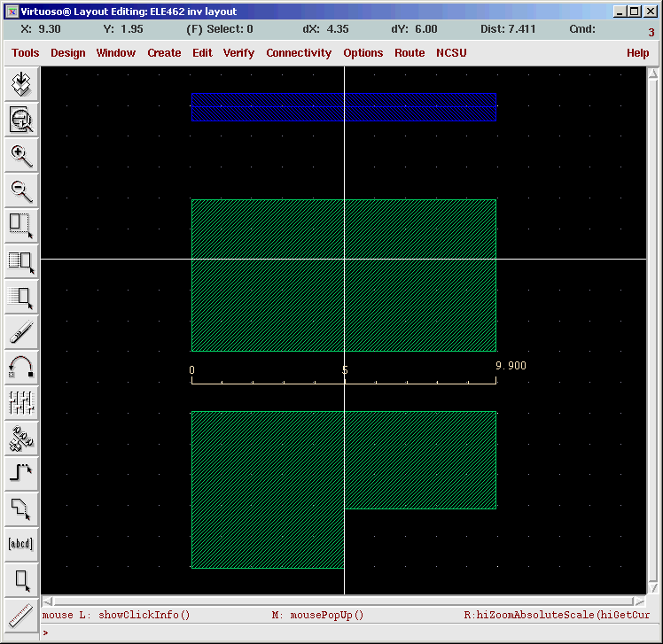Open the Verify menu

coord(239,53)
